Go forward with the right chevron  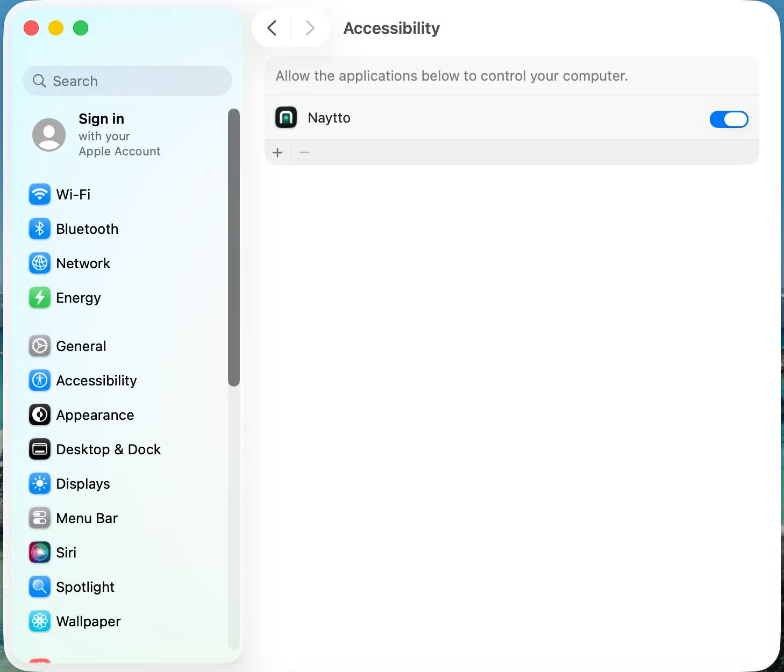tap(310, 28)
